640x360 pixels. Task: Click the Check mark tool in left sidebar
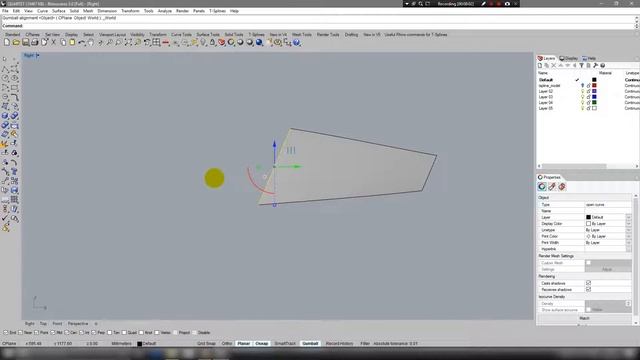point(5,218)
